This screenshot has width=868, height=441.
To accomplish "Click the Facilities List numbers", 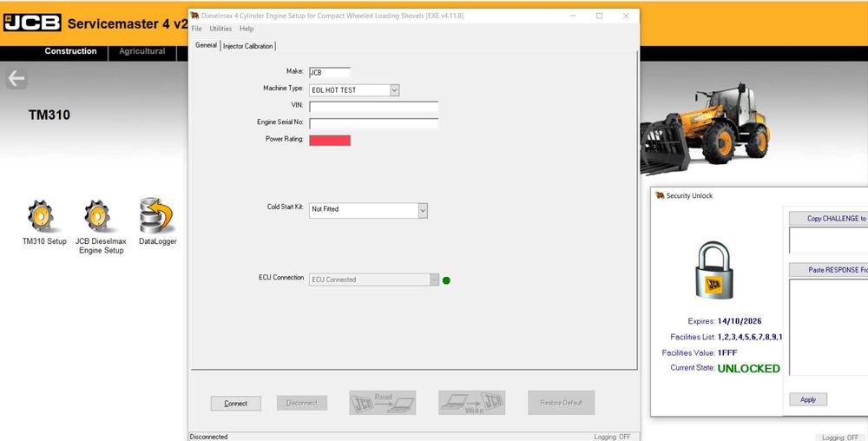I will tap(750, 337).
